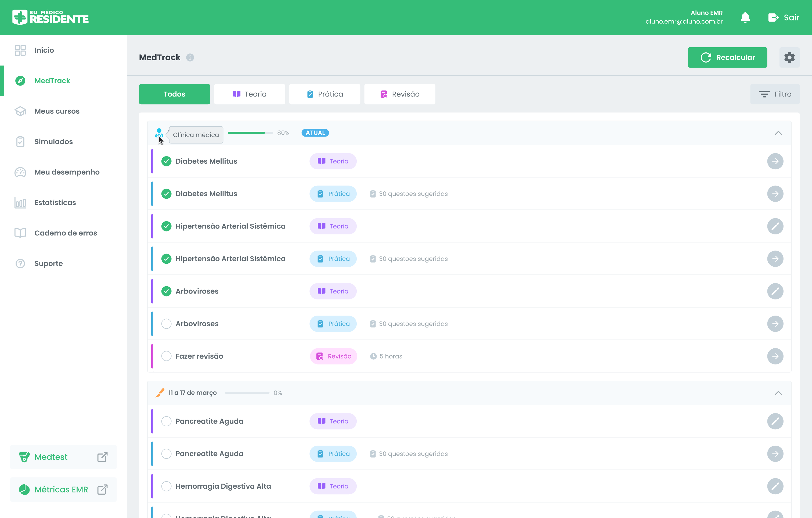Open the settings gear next to Recalcular
This screenshot has width=812, height=518.
coord(789,57)
